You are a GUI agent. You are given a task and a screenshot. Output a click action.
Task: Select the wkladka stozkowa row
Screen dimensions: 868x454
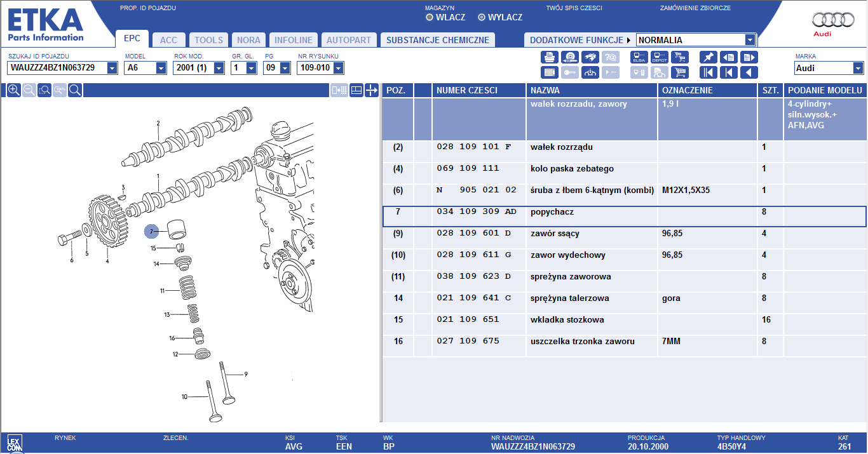coord(624,324)
